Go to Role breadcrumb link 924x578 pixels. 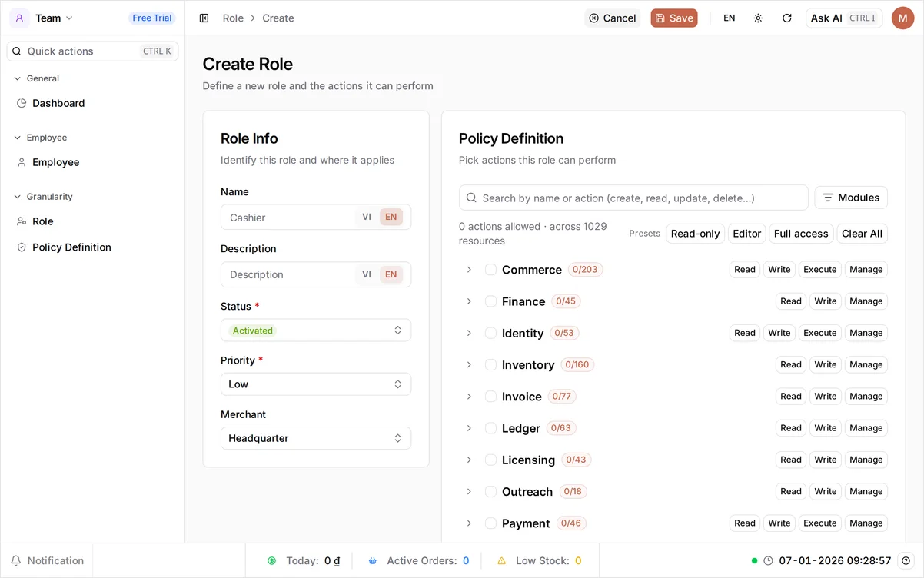pyautogui.click(x=233, y=18)
